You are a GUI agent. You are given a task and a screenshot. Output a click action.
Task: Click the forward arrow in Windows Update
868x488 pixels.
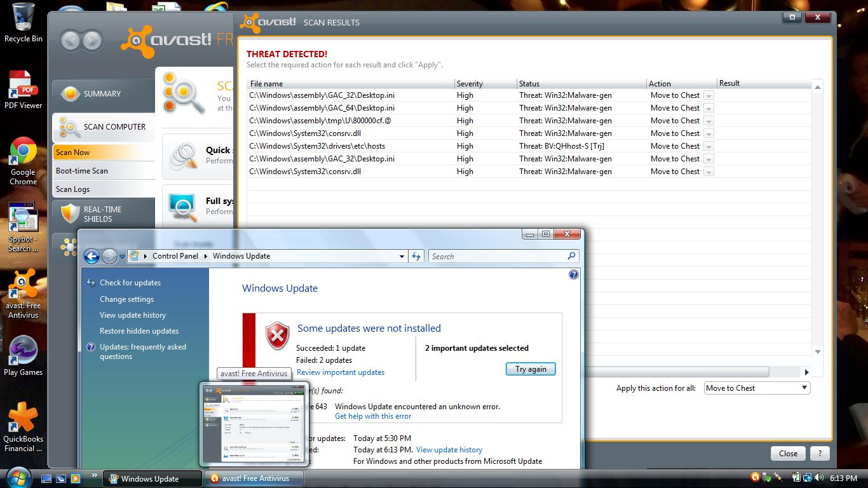pyautogui.click(x=109, y=256)
